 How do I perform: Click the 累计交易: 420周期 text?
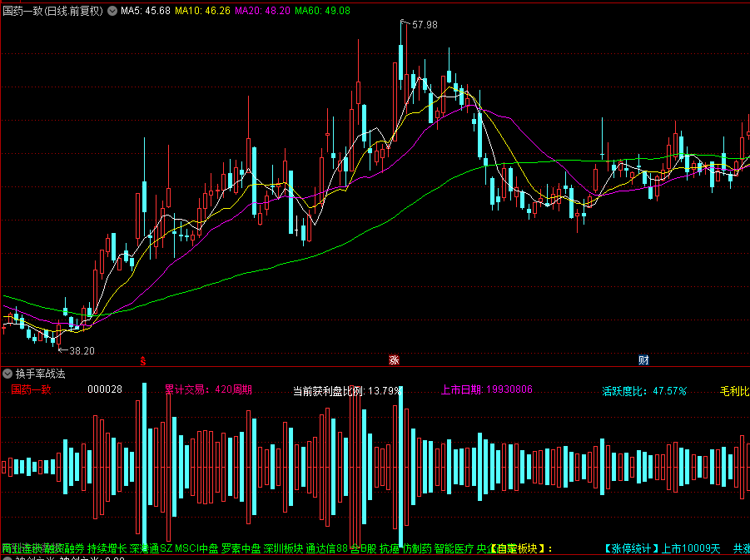pos(208,389)
